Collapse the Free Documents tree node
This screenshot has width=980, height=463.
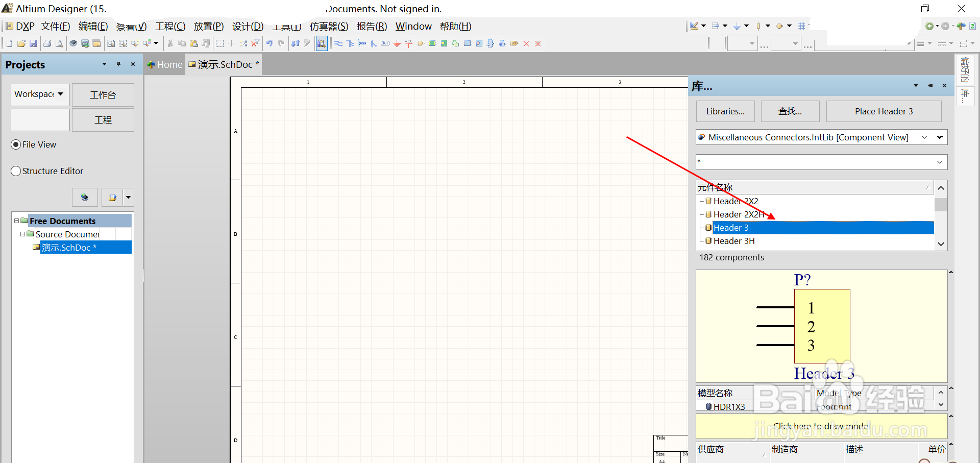[x=16, y=221]
